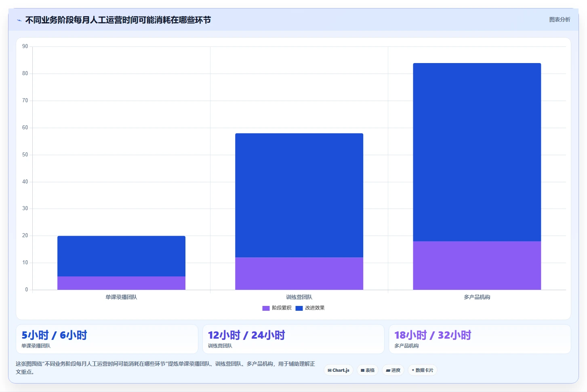Click the y-axis value 90
The height and width of the screenshot is (392, 587).
(x=25, y=46)
